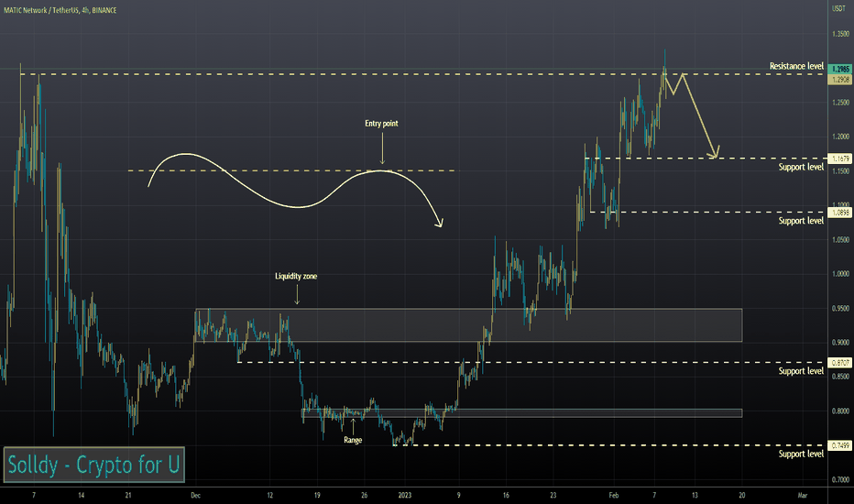The image size is (854, 504).
Task: Click the Dec label on the time axis
Action: [195, 495]
